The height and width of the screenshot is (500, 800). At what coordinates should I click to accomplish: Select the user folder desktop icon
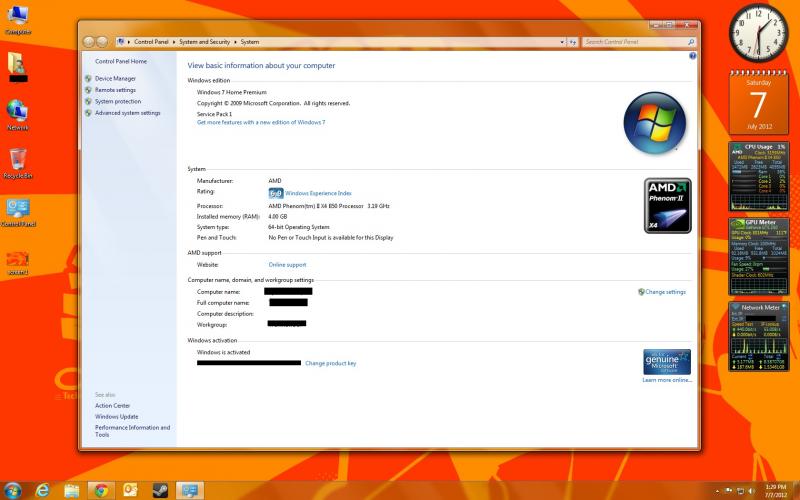click(18, 66)
